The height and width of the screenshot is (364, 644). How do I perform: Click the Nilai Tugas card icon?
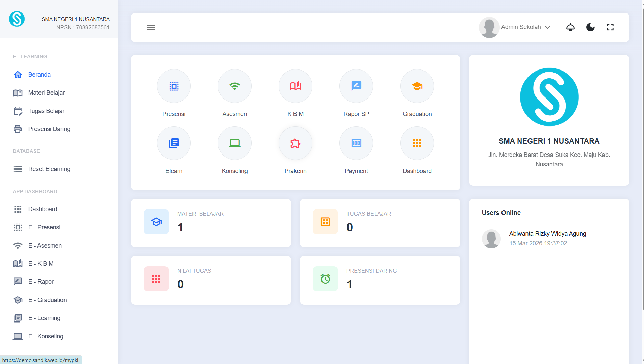pyautogui.click(x=156, y=279)
